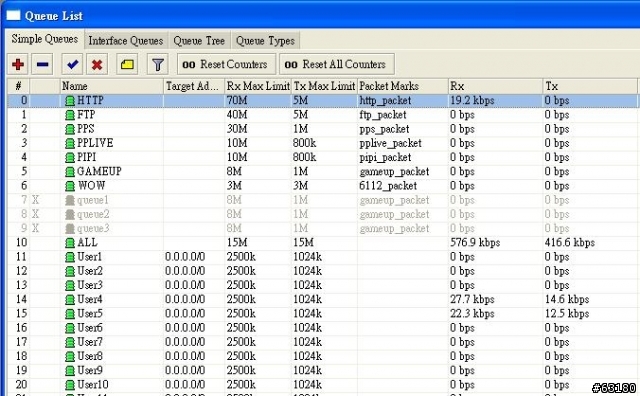The height and width of the screenshot is (396, 640).
Task: Sort by the # column header
Action: (18, 86)
